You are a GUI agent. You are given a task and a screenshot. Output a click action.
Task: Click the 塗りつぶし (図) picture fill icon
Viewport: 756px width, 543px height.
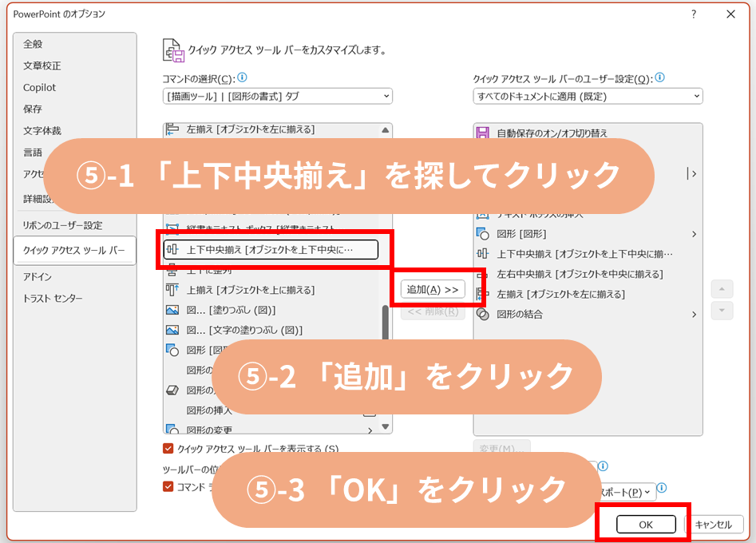172,310
